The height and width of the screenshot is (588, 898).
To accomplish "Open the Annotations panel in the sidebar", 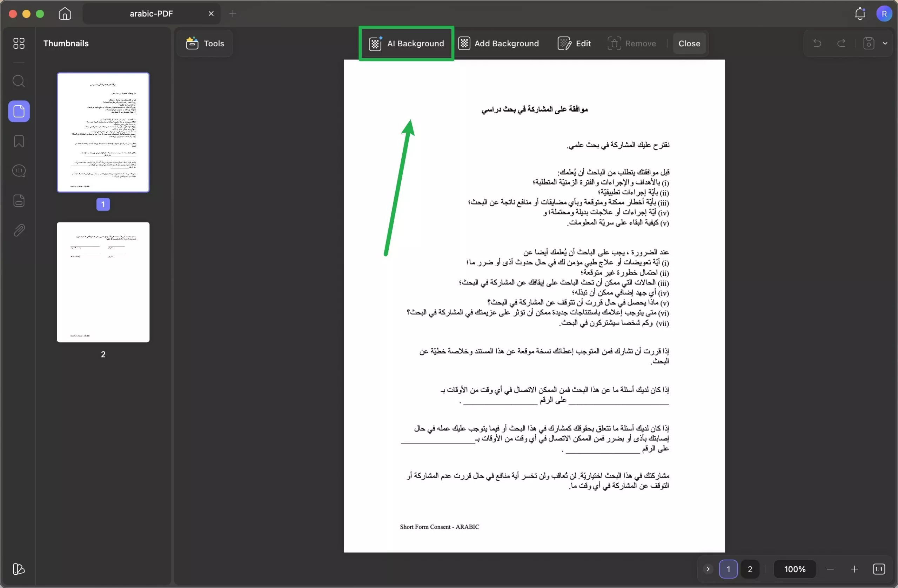I will 19,171.
